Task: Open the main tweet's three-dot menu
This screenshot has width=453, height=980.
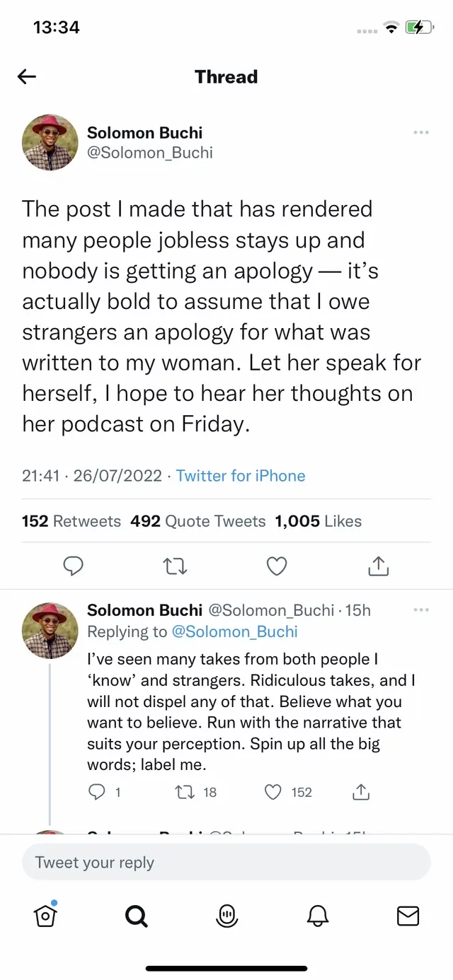Action: [421, 132]
